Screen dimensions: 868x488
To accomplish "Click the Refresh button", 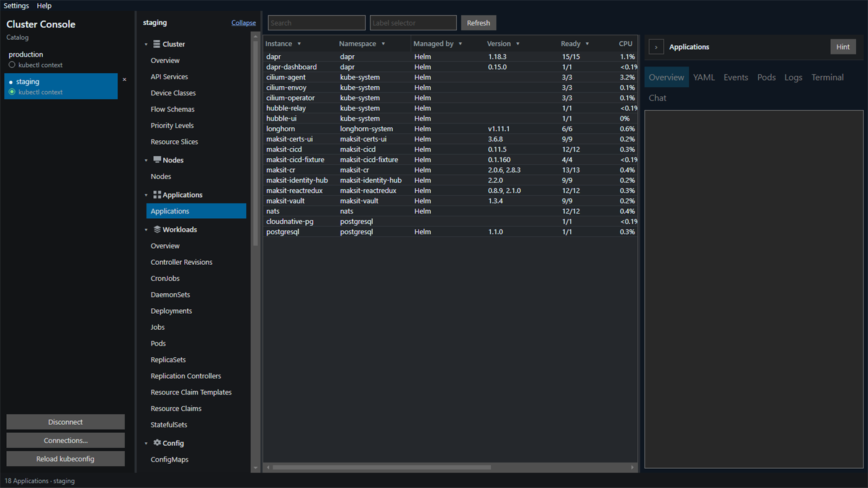I will [x=478, y=23].
